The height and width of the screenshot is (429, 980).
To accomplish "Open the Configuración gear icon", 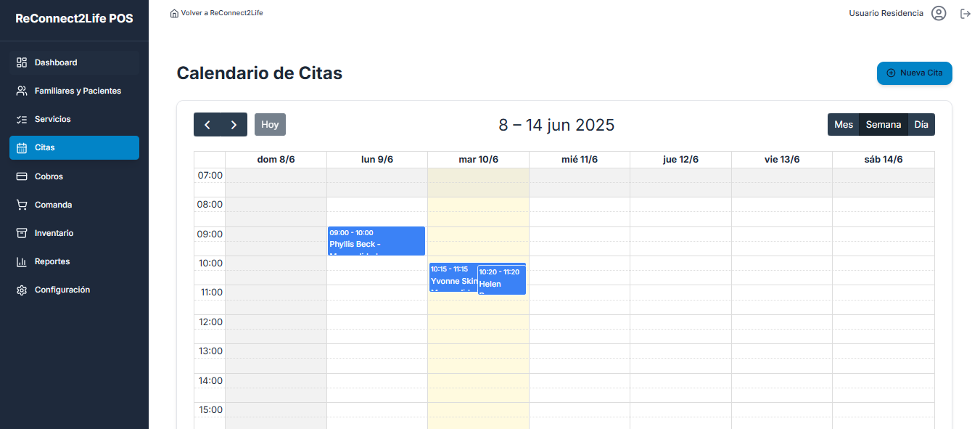I will point(22,290).
